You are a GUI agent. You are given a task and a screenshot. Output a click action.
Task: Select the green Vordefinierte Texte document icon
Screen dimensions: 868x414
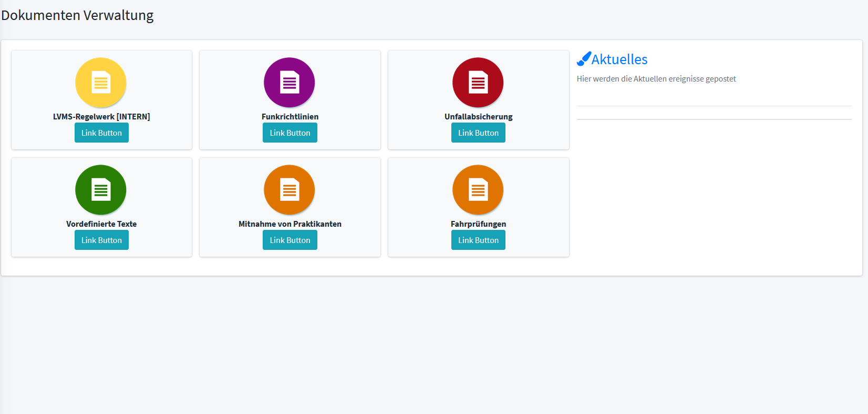pyautogui.click(x=101, y=190)
